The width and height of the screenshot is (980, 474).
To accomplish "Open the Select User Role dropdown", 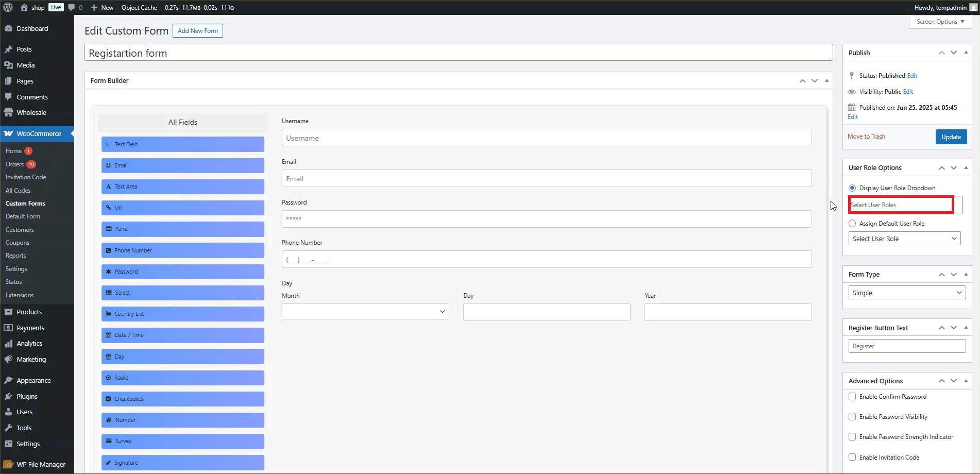I will tap(904, 238).
